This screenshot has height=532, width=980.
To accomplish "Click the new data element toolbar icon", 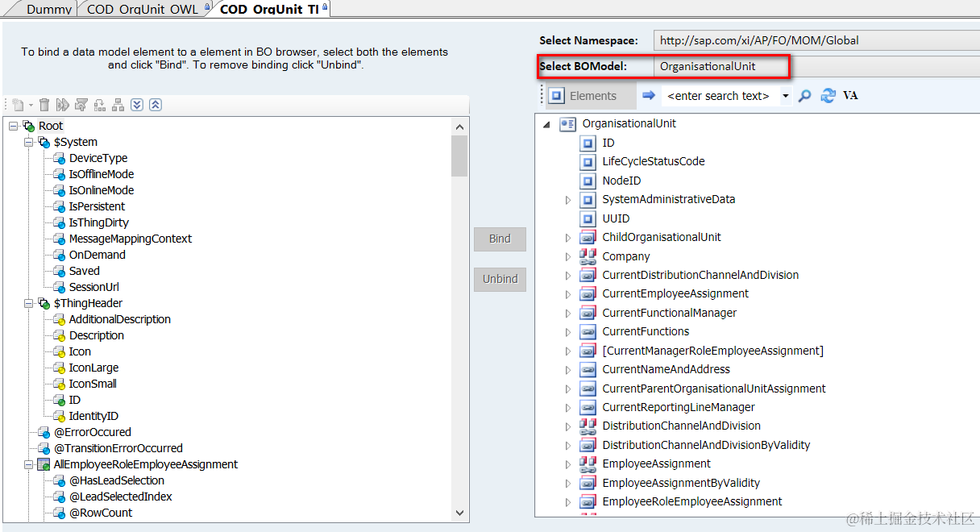I will [x=18, y=105].
